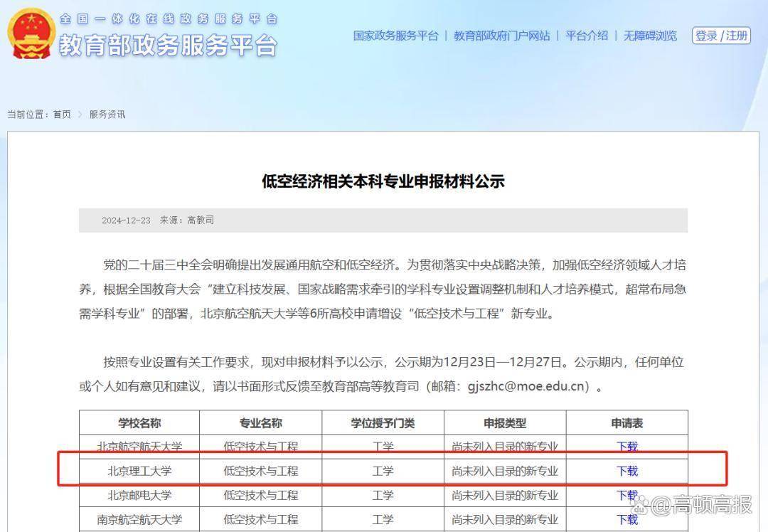
Task: Select the 北京航空航天大学 school name cell
Action: 139,446
